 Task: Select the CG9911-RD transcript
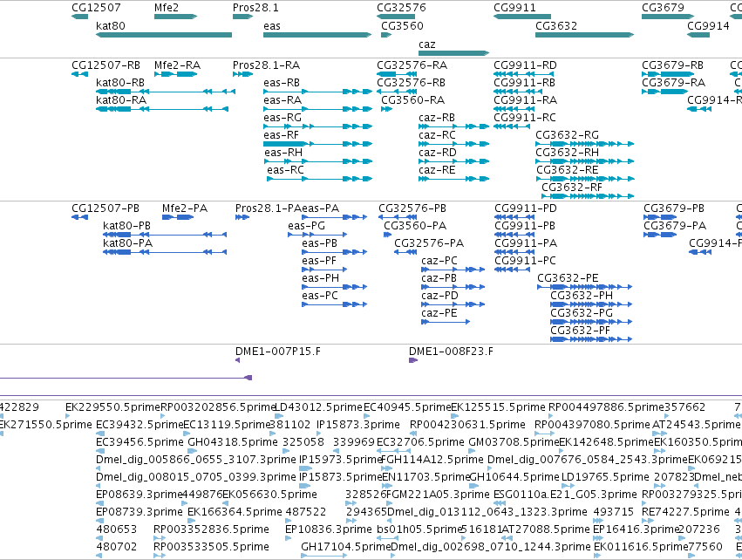click(523, 74)
